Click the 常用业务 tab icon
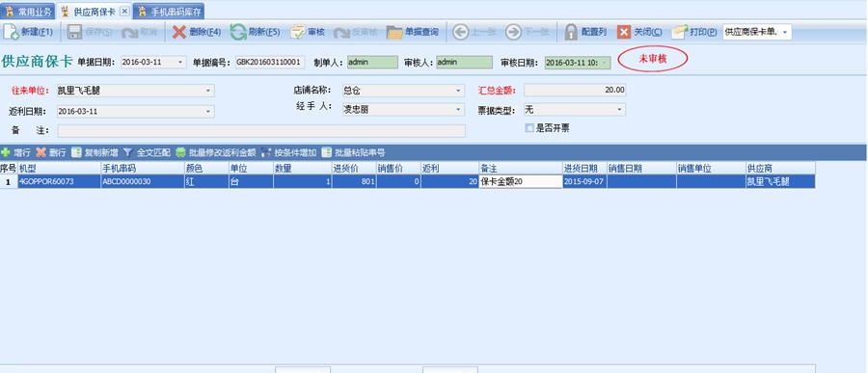The image size is (868, 373). 10,11
